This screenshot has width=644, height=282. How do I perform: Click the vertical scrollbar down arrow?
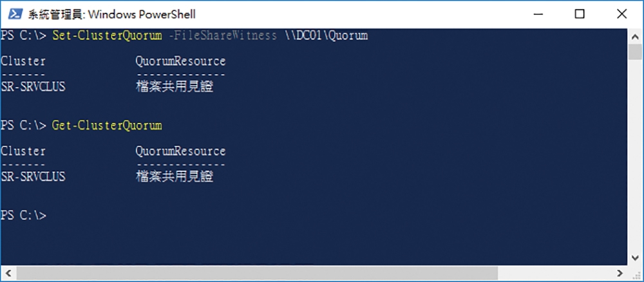click(x=635, y=258)
